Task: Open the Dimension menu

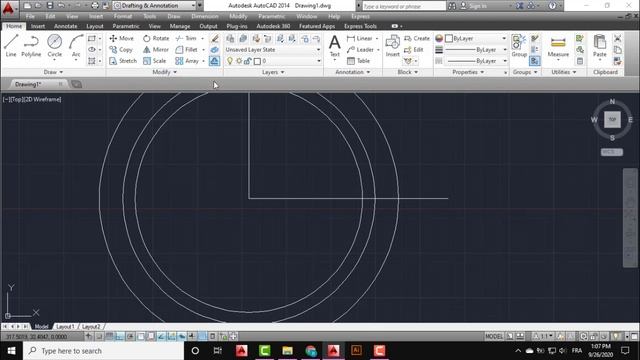Action: click(205, 16)
